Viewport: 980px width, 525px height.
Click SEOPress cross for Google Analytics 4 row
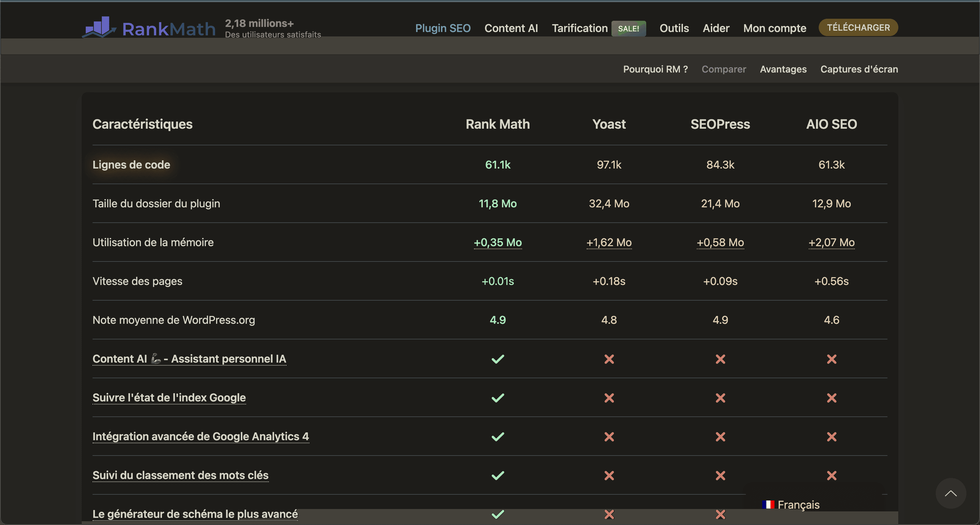point(720,437)
